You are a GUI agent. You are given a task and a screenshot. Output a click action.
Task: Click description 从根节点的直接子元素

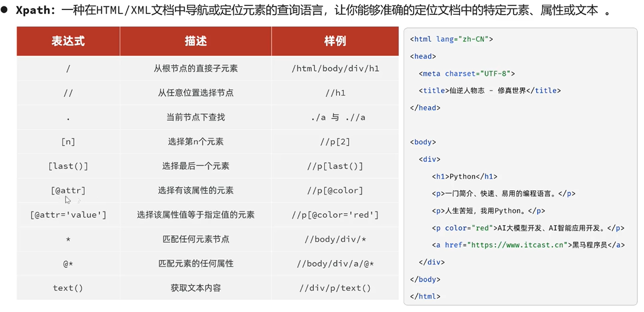(x=195, y=69)
